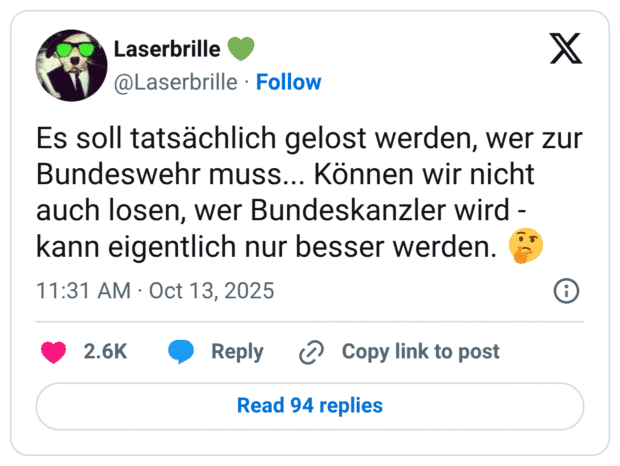Click the blue reply speech bubble icon
The height and width of the screenshot is (466, 620).
click(181, 352)
